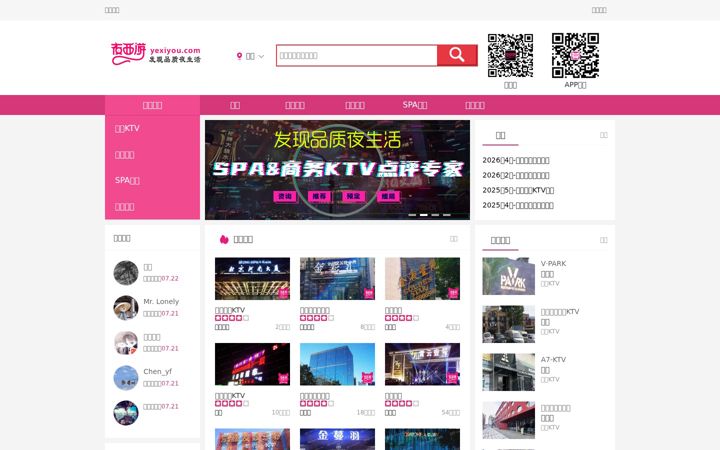The width and height of the screenshot is (720, 450).
Task: Select the highlighted tab in the pink navbar
Action: point(152,105)
